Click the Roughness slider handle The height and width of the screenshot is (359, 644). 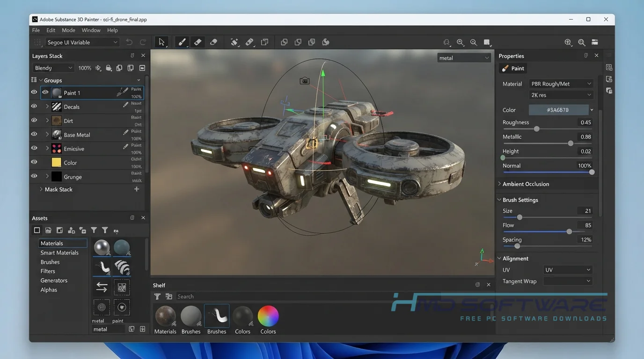(537, 129)
